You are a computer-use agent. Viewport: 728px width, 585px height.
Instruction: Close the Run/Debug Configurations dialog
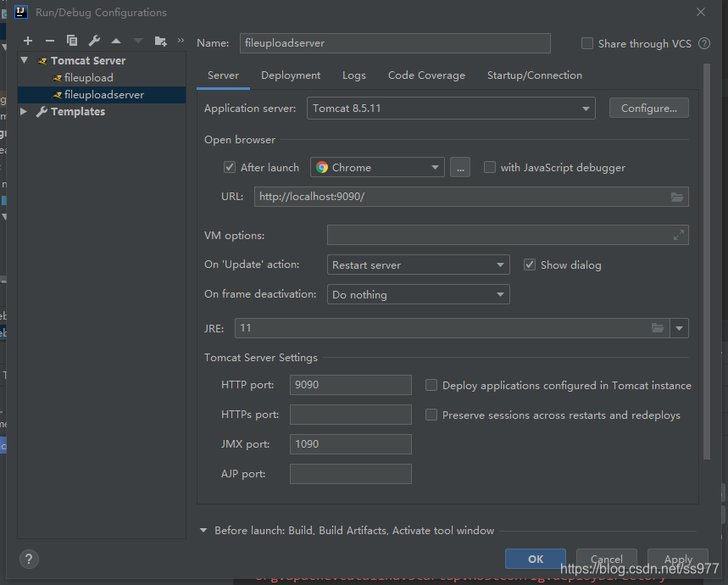(701, 12)
